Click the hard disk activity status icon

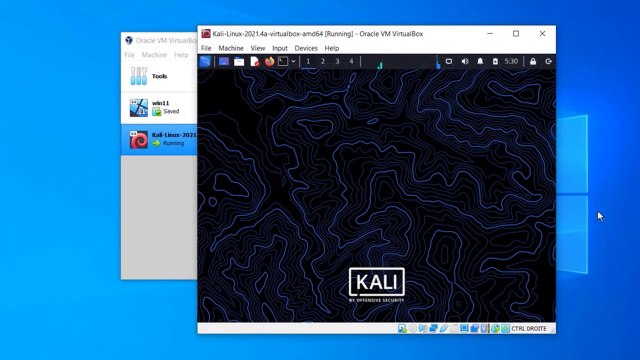pyautogui.click(x=402, y=328)
